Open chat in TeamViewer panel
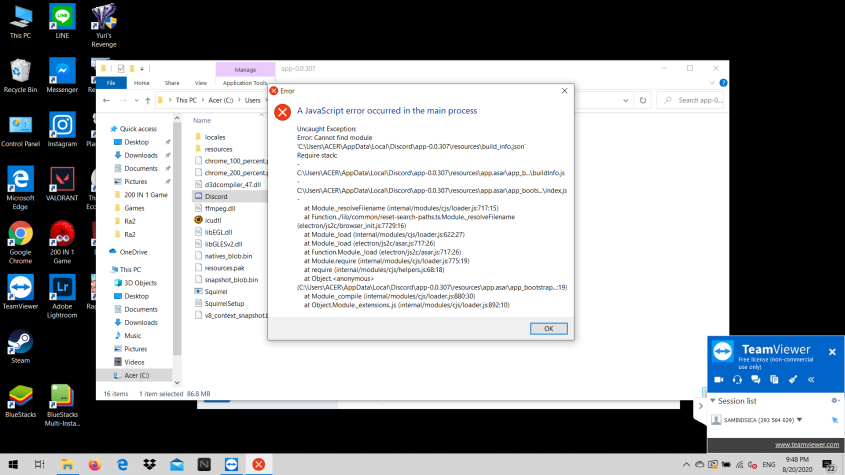 click(x=756, y=380)
